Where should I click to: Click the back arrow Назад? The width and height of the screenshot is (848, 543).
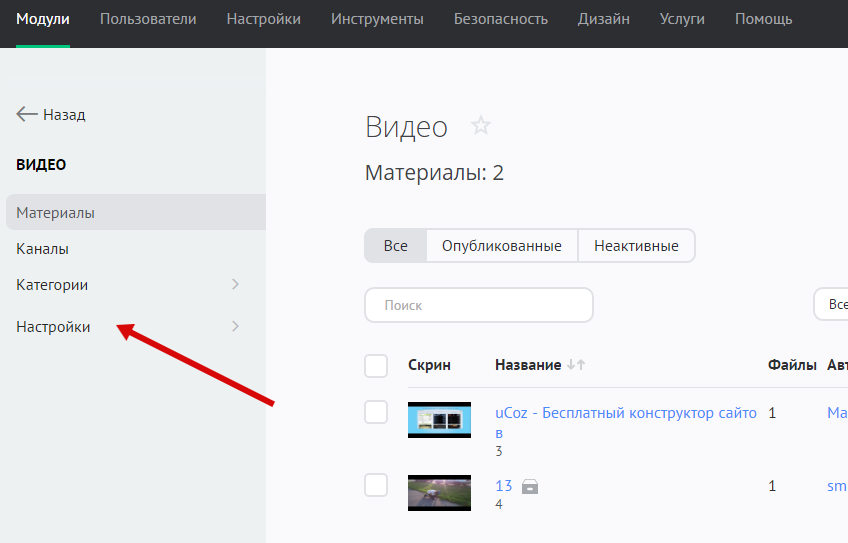pyautogui.click(x=51, y=115)
